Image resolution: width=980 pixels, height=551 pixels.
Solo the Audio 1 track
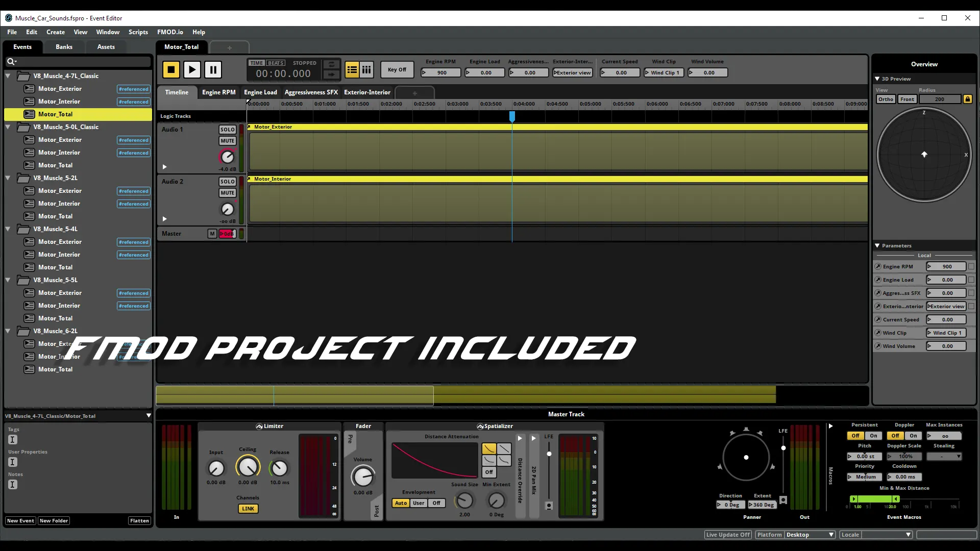coord(227,130)
